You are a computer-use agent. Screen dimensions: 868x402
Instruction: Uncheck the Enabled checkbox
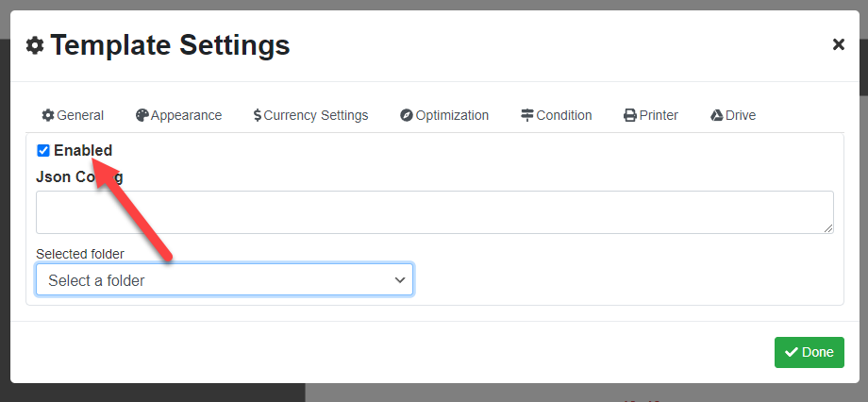tap(43, 151)
